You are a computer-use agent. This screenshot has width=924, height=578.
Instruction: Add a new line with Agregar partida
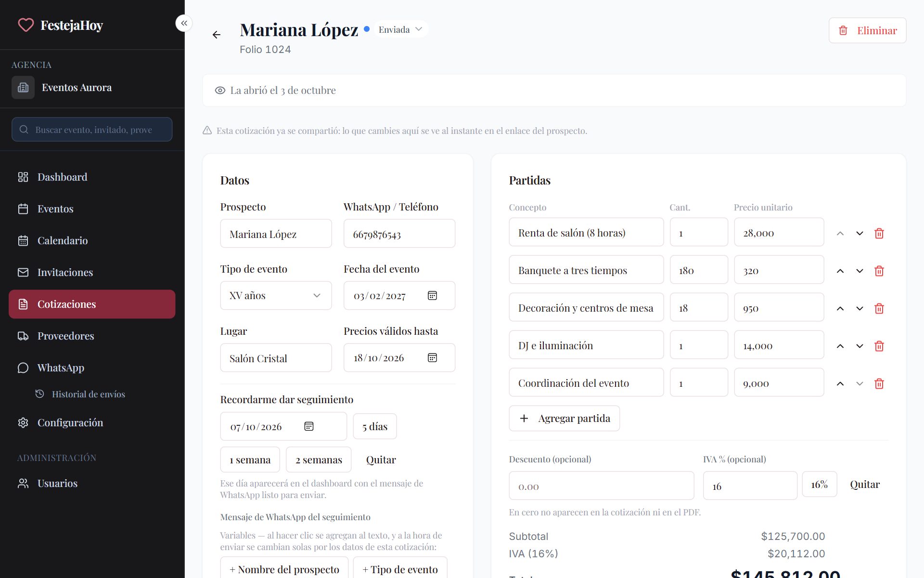(x=564, y=418)
